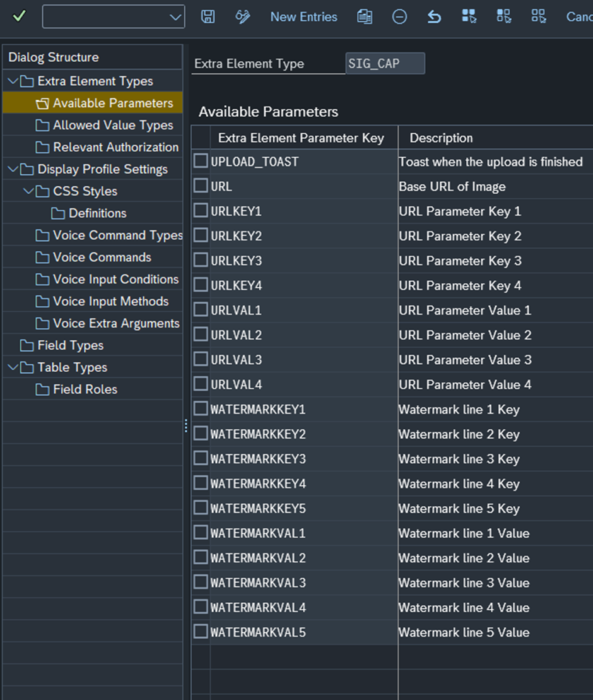The height and width of the screenshot is (700, 593).
Task: Collapse the Extra Element Types tree node
Action: click(13, 81)
